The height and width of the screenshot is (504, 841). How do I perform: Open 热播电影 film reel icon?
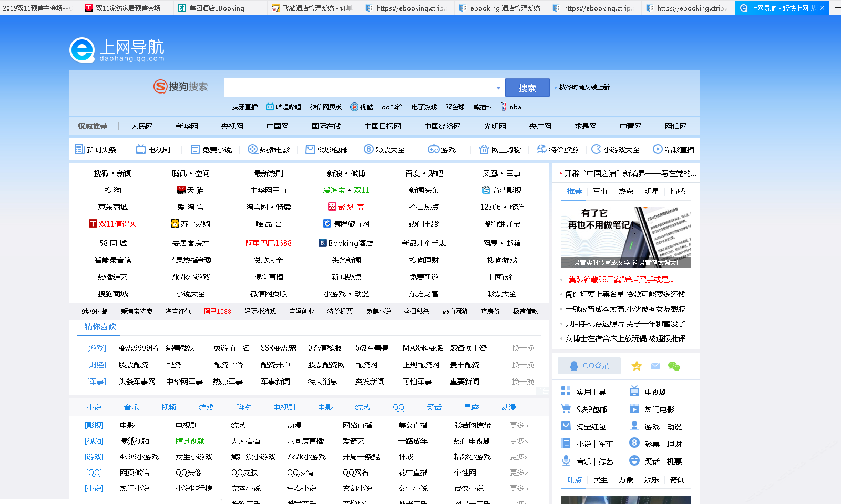252,149
